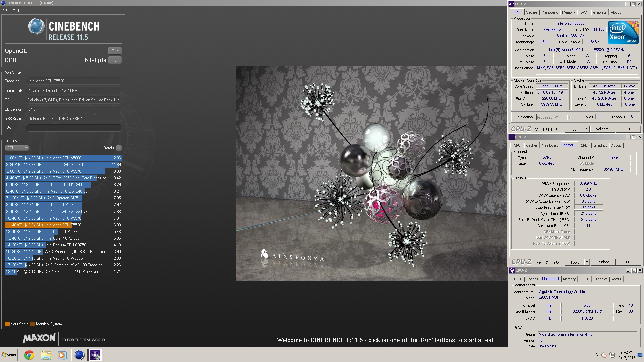Click GFX Board GeForce GTX 750 Ti field

tap(74, 119)
